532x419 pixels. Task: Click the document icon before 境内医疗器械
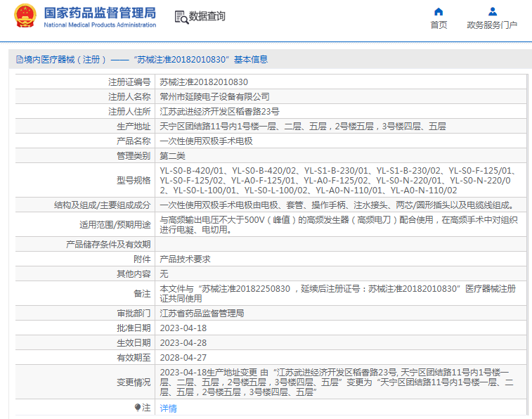tap(20, 60)
